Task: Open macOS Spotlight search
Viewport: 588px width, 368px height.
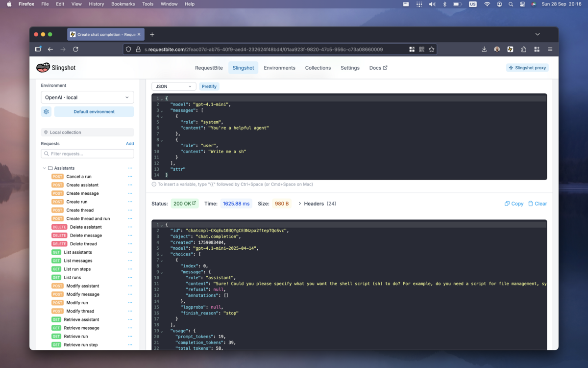Action: click(511, 4)
